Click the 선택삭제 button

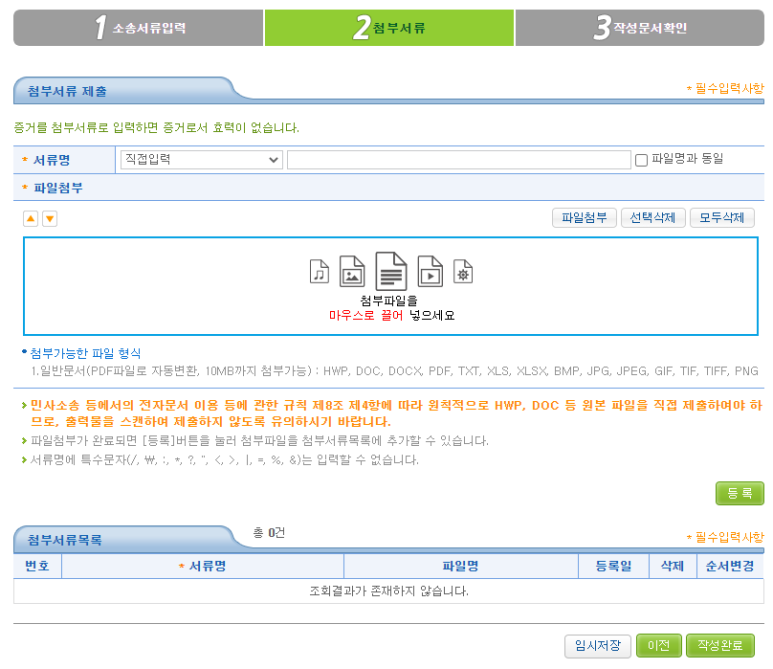tap(653, 218)
